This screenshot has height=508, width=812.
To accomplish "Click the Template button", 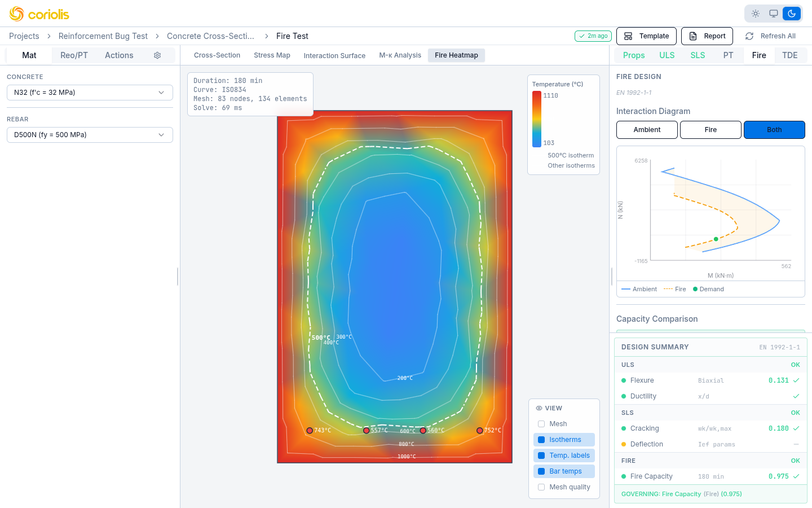I will (647, 36).
